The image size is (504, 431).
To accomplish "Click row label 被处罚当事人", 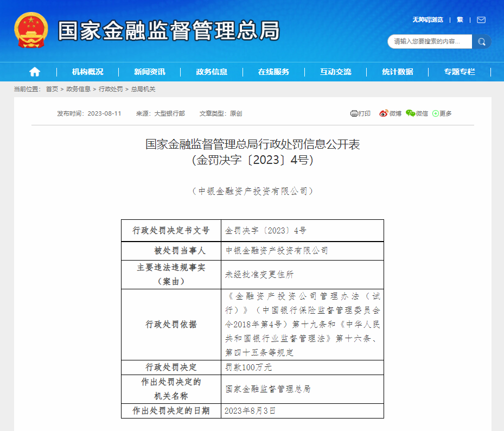I will [x=180, y=251].
